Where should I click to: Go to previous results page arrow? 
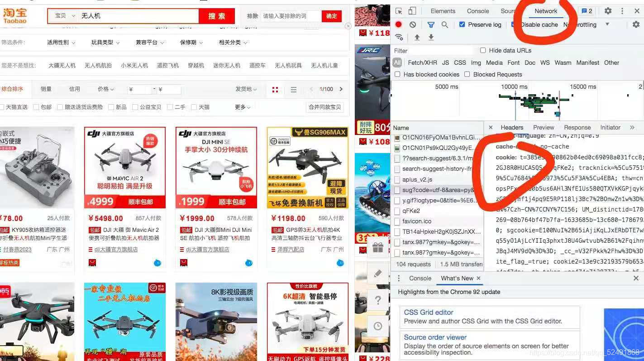click(311, 89)
